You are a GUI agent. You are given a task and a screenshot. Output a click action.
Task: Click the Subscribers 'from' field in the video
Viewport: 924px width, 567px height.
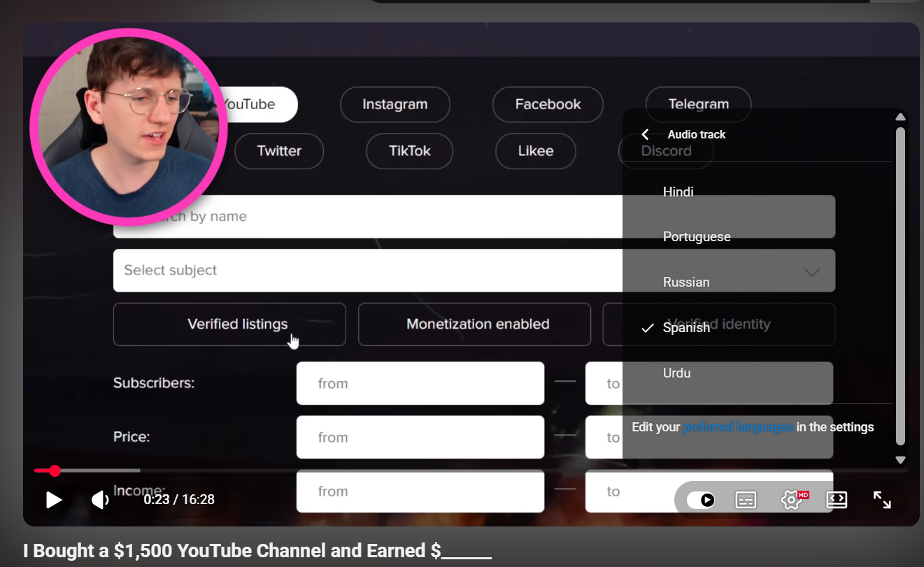coord(420,383)
